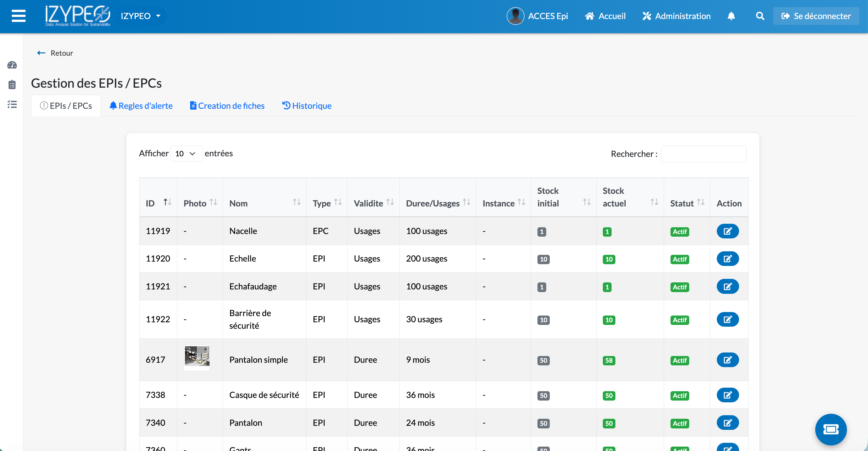Click the ACCES Epi user avatar
Viewport: 868px width, 451px height.
[x=515, y=16]
